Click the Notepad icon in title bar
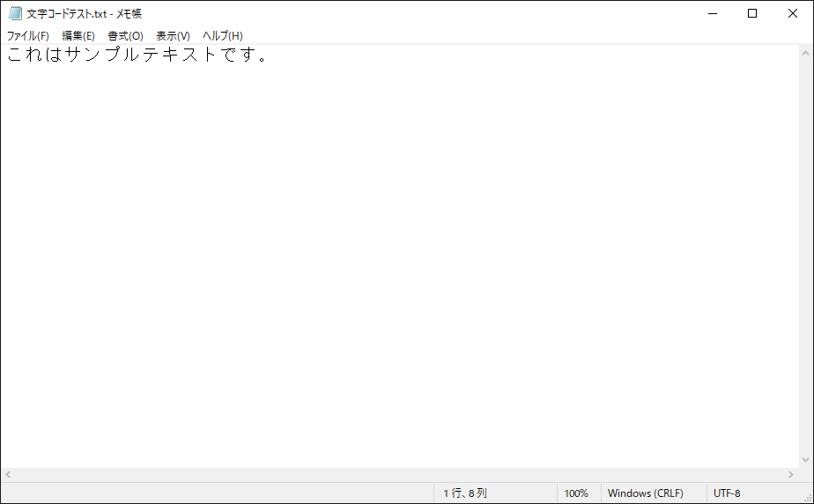The image size is (814, 504). click(15, 13)
